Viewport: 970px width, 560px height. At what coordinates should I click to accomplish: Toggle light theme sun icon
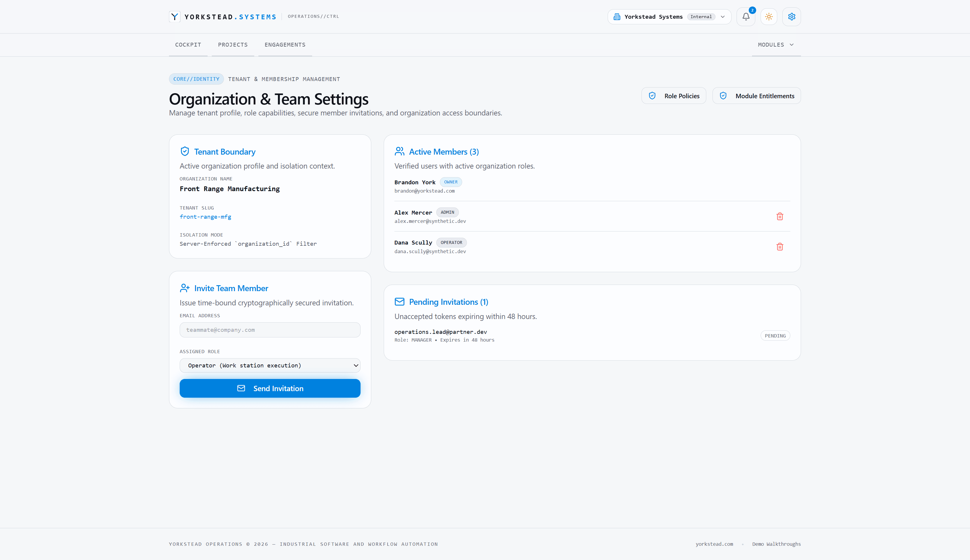[x=769, y=17]
